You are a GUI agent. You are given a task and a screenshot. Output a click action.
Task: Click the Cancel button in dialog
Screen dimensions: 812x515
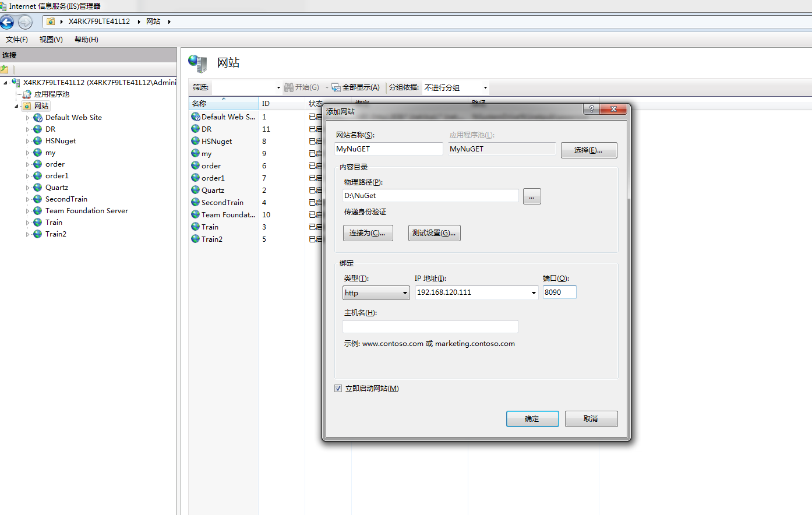pos(591,419)
